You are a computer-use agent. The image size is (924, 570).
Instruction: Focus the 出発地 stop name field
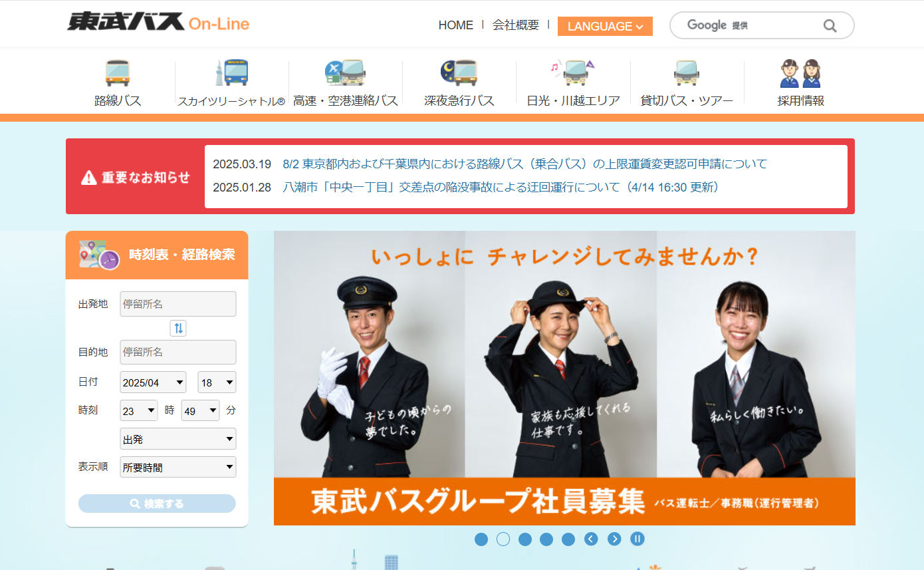coord(178,304)
